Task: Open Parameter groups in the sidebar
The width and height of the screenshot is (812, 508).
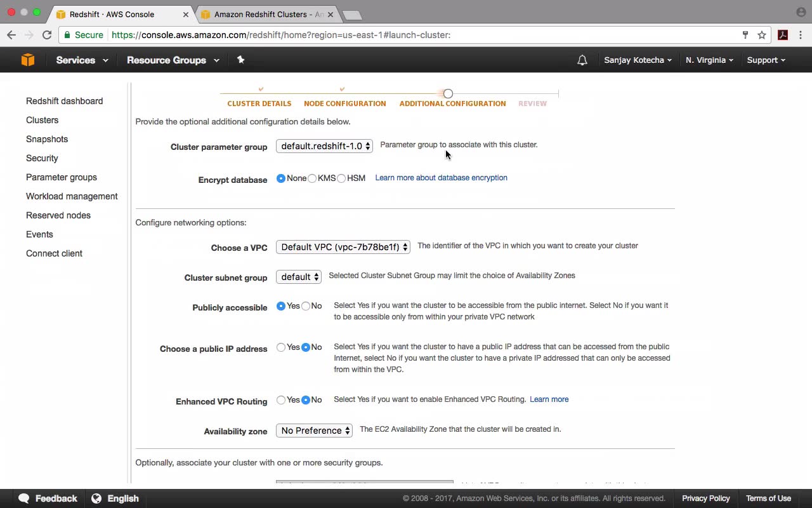Action: click(x=62, y=177)
